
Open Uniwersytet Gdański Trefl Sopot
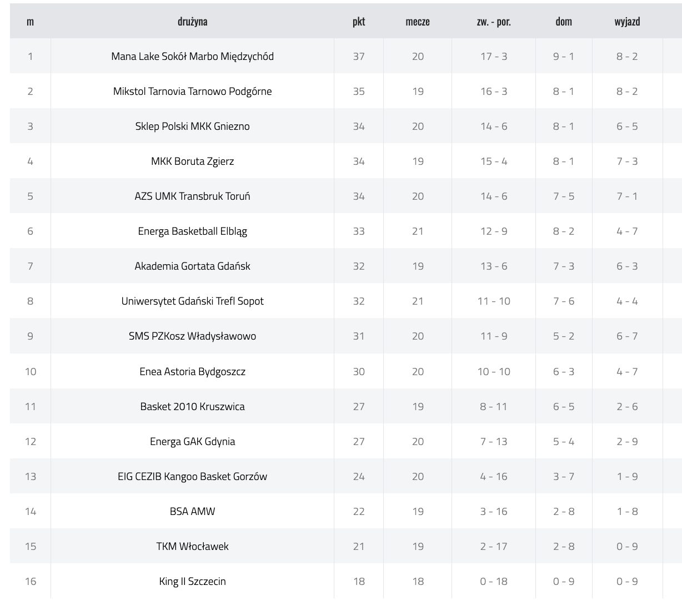192,301
